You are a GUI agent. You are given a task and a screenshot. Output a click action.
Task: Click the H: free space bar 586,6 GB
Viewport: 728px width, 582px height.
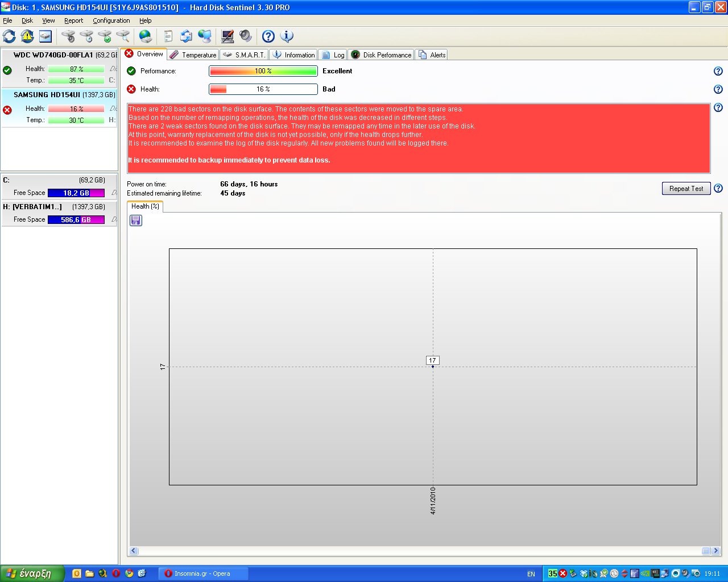76,220
